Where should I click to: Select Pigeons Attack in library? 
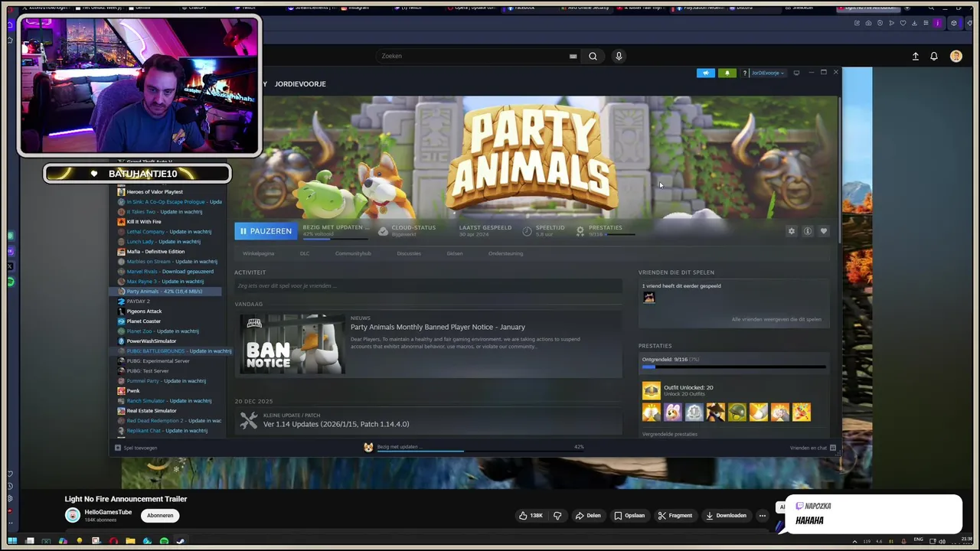tap(144, 311)
